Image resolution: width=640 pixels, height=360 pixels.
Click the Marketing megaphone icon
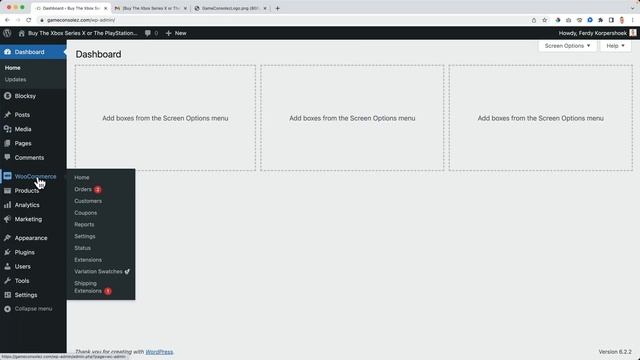tap(7, 219)
